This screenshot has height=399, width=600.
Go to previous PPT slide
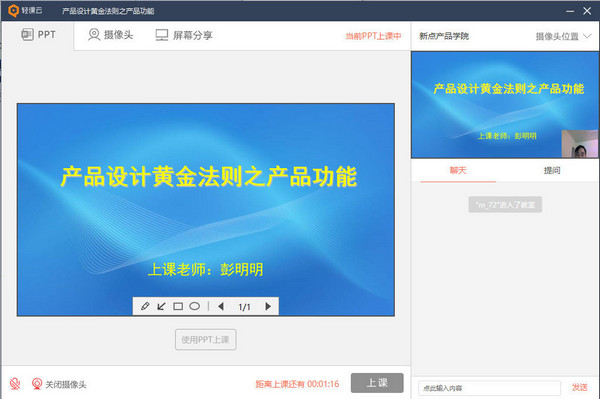point(221,306)
